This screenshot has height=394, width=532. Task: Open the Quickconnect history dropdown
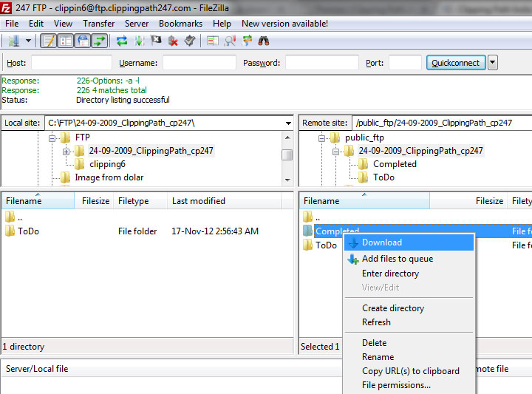(x=493, y=63)
